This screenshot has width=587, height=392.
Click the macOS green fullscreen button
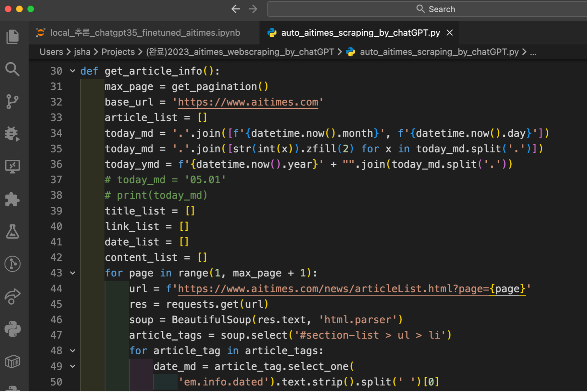[31, 9]
